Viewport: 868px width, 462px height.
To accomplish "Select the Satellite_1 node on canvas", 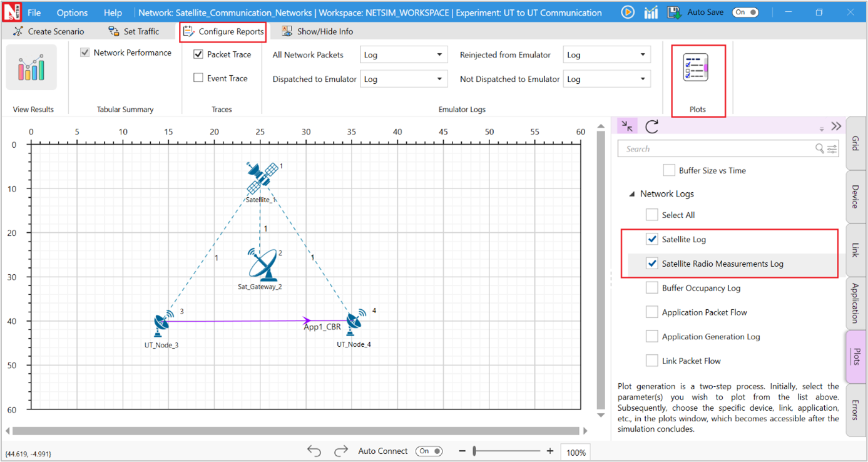I will click(262, 178).
